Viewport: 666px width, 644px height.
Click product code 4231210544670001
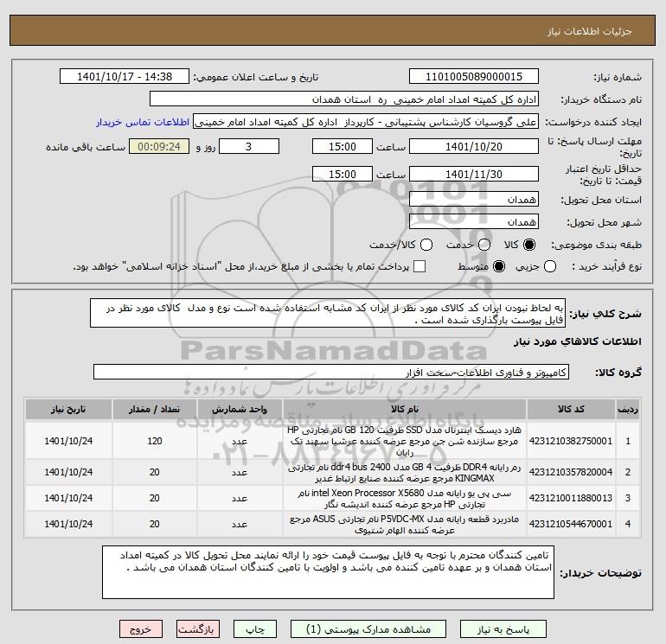[571, 524]
